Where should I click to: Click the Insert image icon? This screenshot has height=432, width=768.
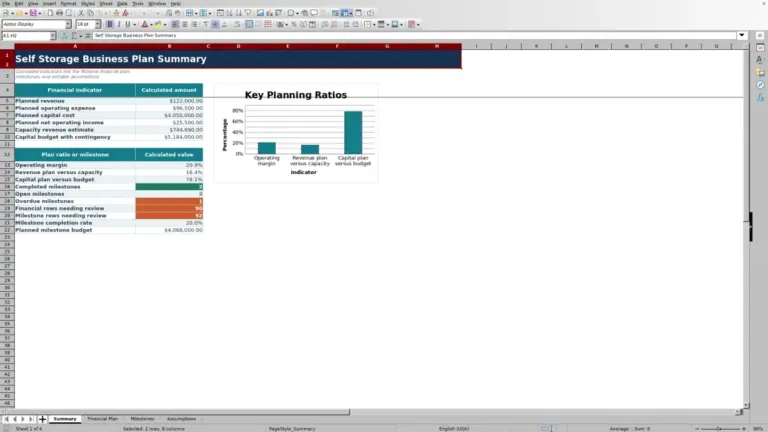[260, 13]
